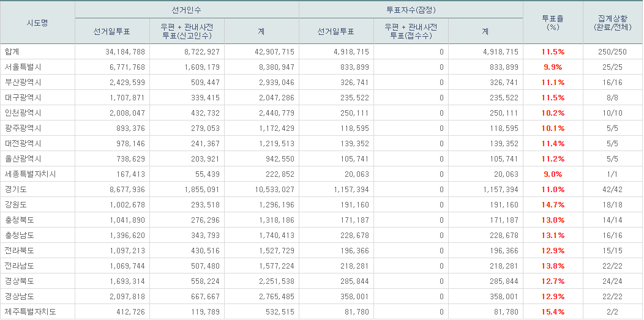Image resolution: width=644 pixels, height=320 pixels.
Task: Click the 14.7% turnout for 강원도
Action: tap(553, 205)
